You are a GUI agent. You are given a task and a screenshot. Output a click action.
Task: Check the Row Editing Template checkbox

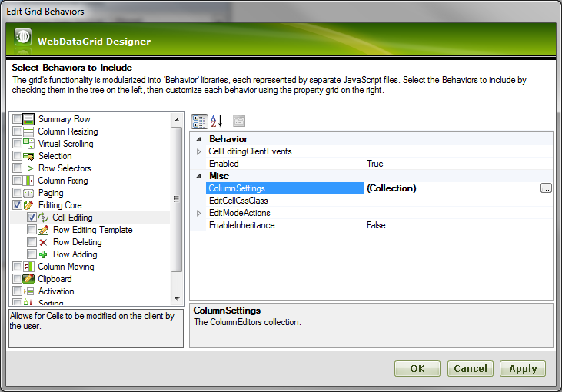point(32,230)
